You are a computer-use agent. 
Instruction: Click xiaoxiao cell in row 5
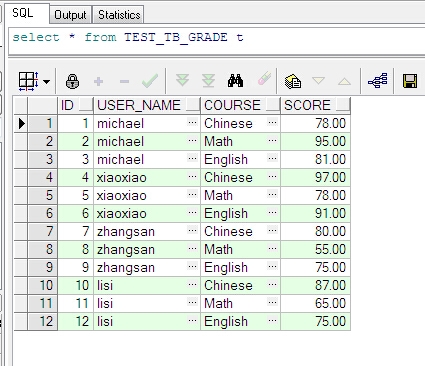pos(147,196)
